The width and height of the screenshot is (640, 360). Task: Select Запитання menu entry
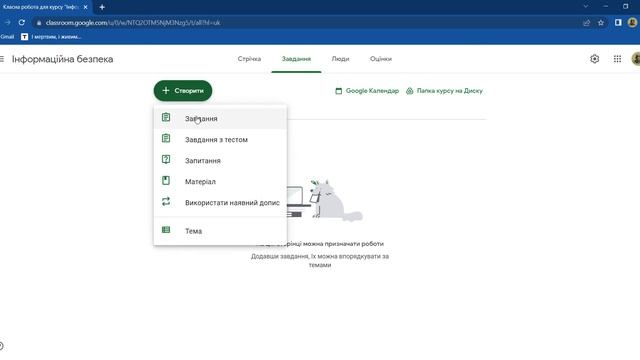coord(220,160)
